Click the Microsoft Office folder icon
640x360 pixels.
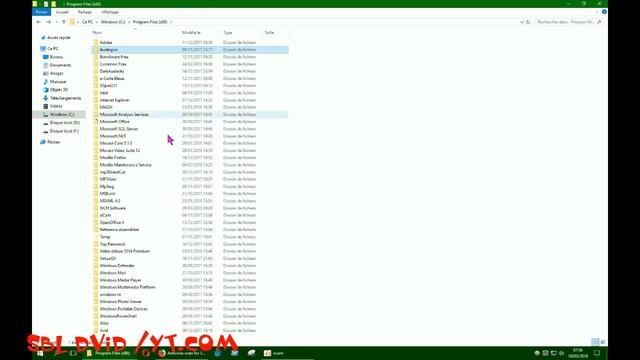tap(96, 122)
